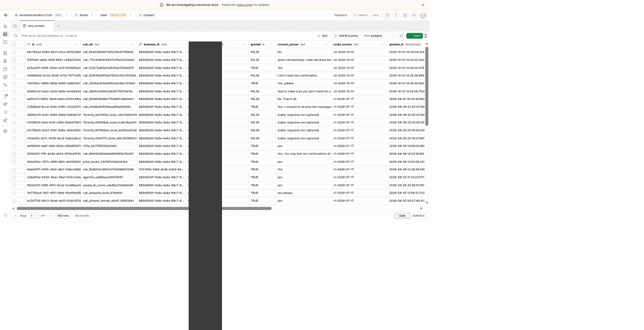Check the row for v55p_0b7f59536a34dfc
This screenshot has width=644, height=330.
click(x=14, y=146)
